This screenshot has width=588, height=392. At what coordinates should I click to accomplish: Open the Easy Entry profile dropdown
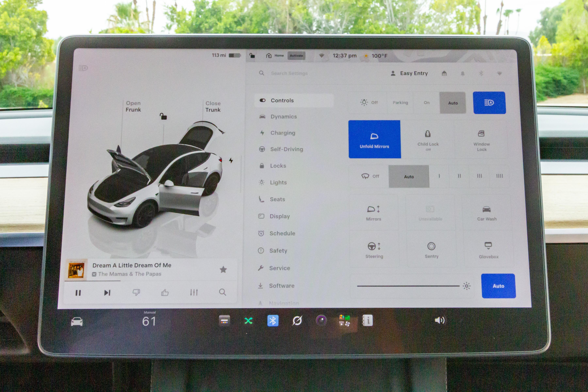pyautogui.click(x=409, y=73)
